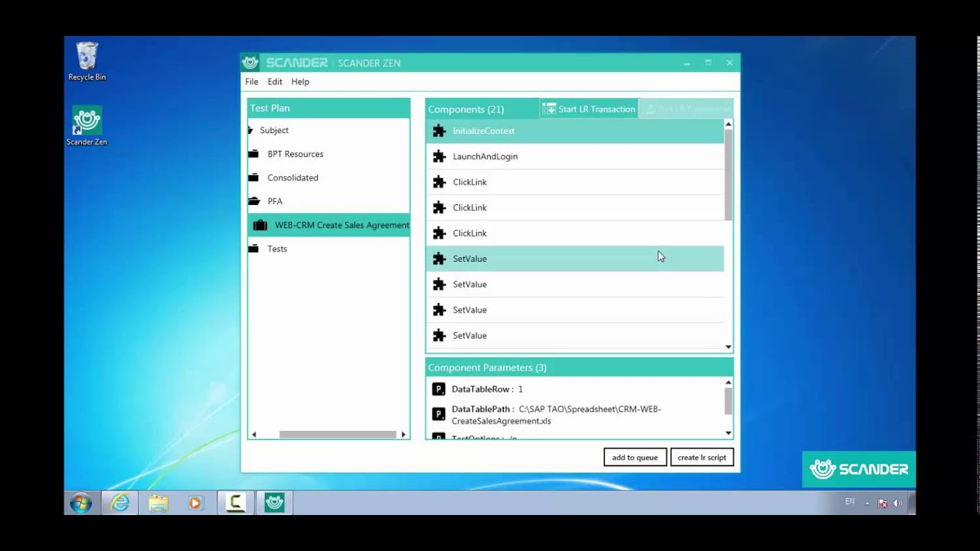Screen dimensions: 980x551
Task: Click the EN language indicator in tray
Action: click(850, 502)
